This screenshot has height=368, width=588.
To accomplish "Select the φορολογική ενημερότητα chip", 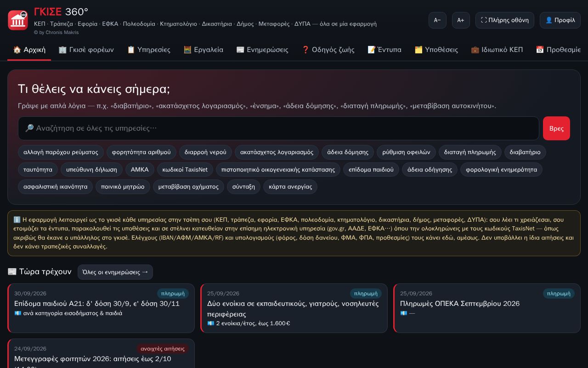I will (x=501, y=170).
